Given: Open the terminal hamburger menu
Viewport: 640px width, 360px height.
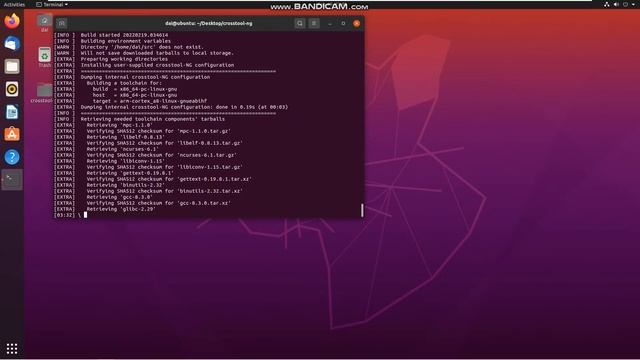Looking at the screenshot, I should coord(314,23).
